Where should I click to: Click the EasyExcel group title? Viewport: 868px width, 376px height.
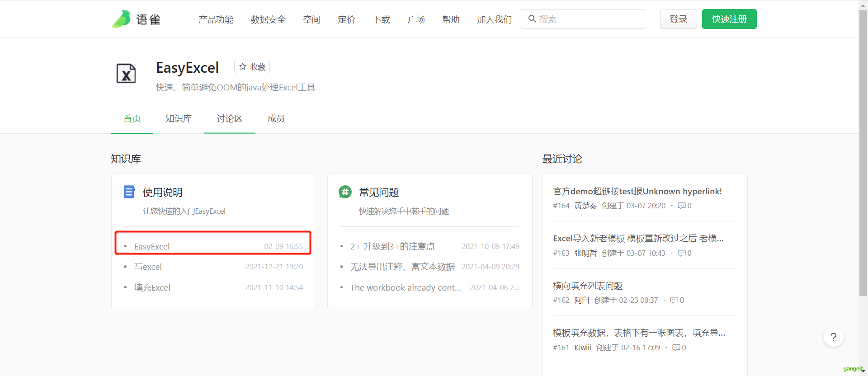point(187,67)
